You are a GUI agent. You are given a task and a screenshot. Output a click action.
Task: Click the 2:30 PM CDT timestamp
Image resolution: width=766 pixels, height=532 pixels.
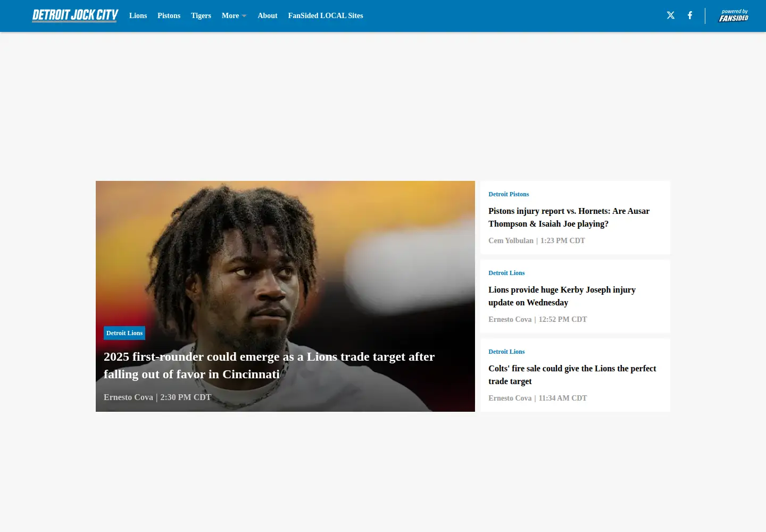coord(186,397)
